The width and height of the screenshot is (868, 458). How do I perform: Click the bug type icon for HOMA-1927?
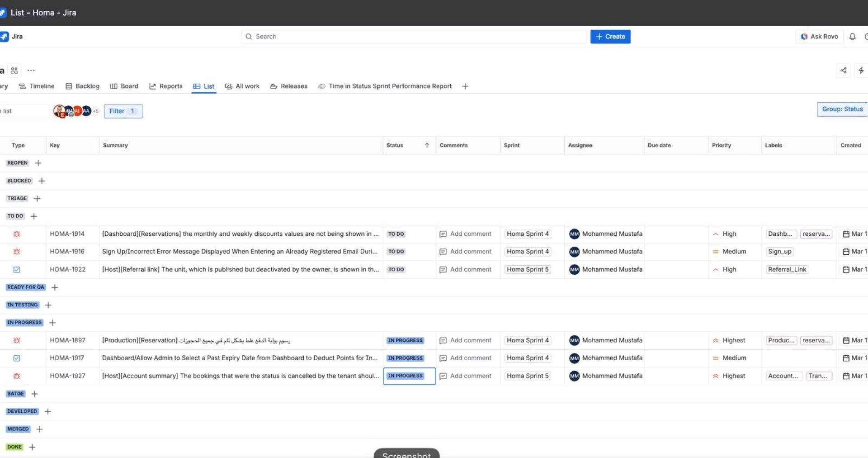(x=17, y=376)
